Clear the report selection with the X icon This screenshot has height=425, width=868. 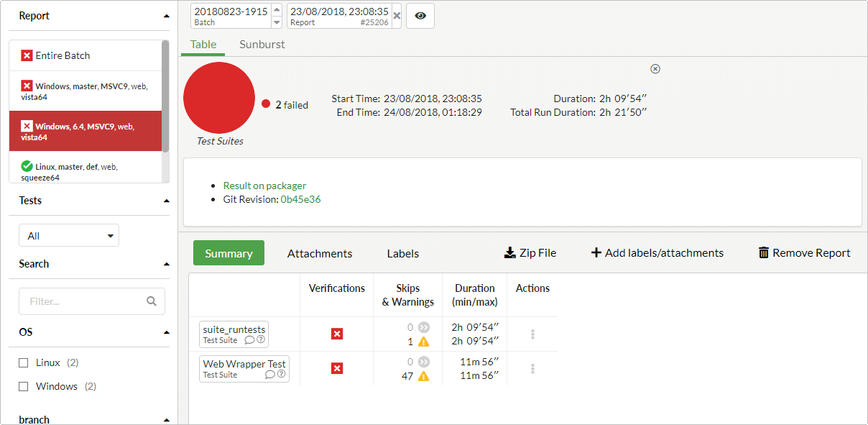click(397, 16)
